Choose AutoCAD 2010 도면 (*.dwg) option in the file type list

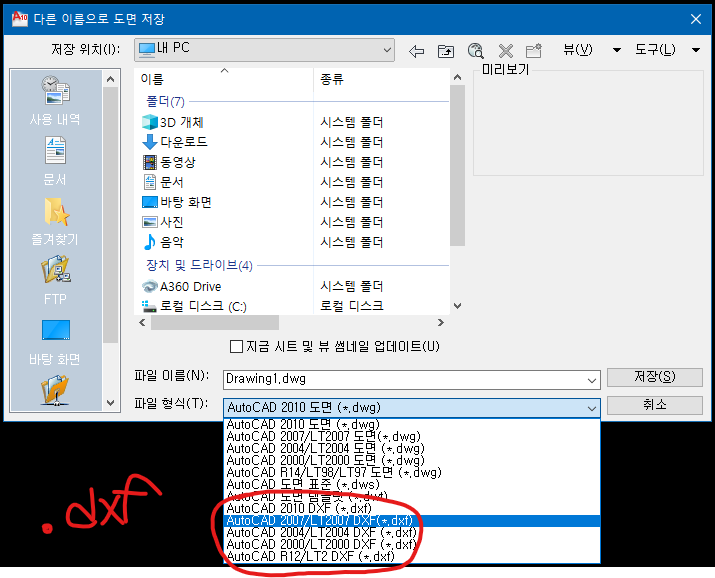coord(412,424)
